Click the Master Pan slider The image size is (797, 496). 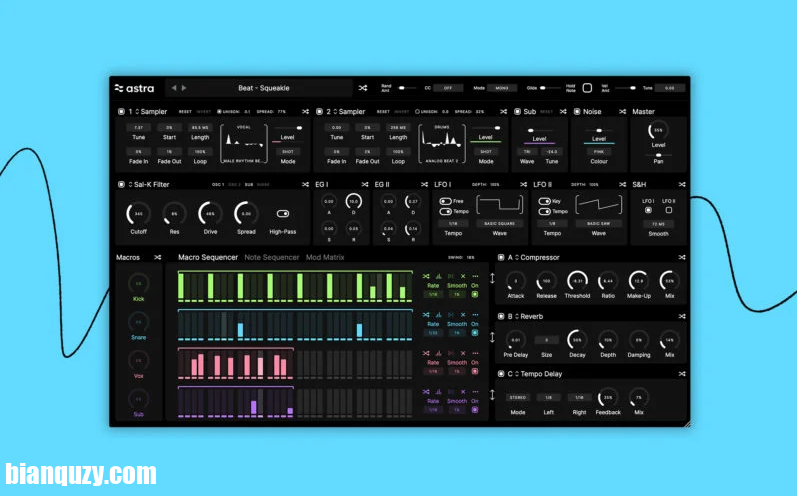tap(658, 155)
